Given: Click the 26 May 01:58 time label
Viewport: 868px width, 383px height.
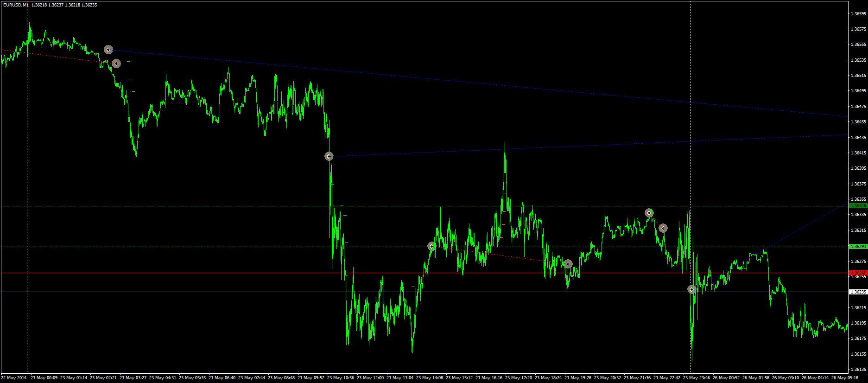Looking at the screenshot, I should pyautogui.click(x=756, y=378).
